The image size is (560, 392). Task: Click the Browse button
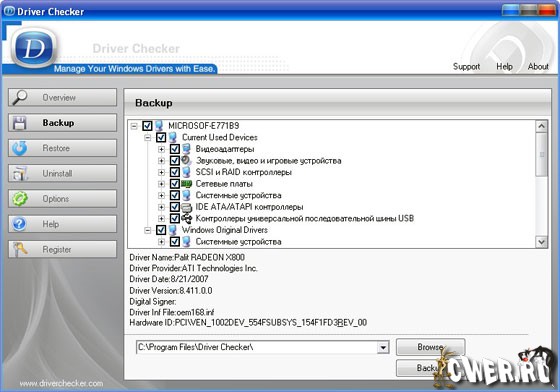click(430, 347)
